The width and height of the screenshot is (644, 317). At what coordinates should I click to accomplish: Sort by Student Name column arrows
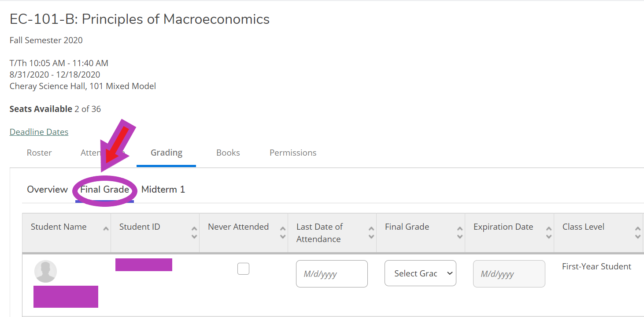click(x=106, y=229)
